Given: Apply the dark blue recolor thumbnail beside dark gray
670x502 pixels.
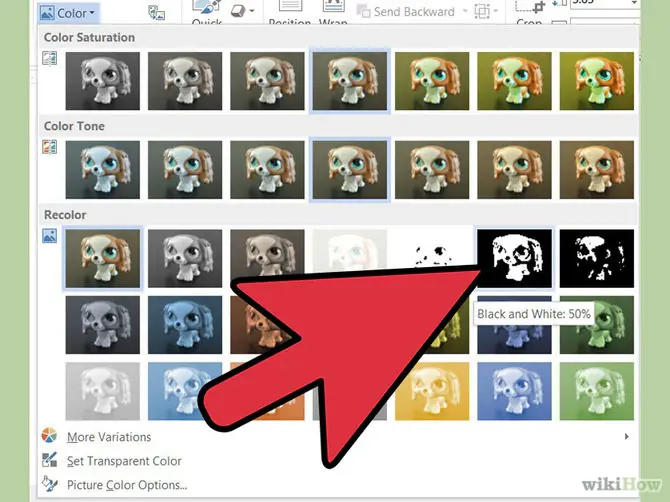Looking at the screenshot, I should (x=185, y=325).
